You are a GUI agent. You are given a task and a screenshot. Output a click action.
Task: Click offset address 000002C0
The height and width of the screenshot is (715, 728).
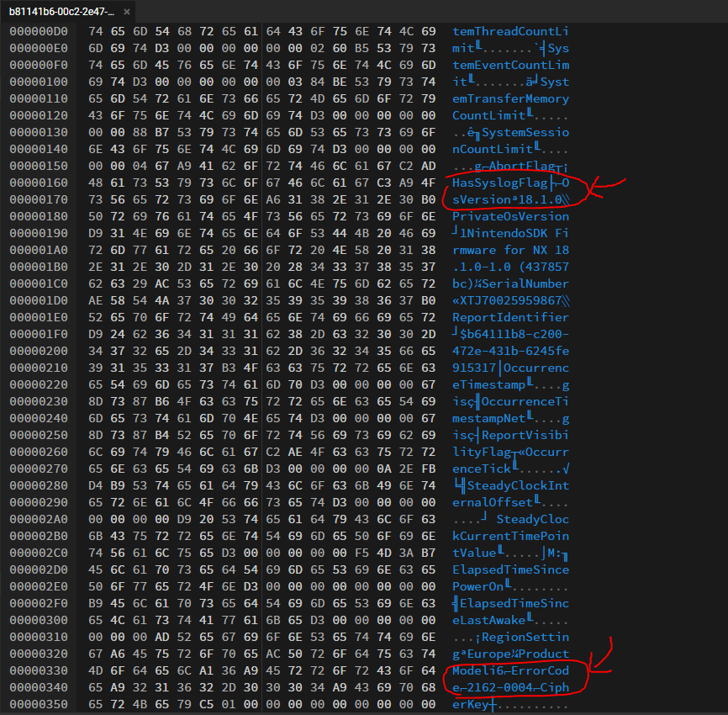(39, 553)
